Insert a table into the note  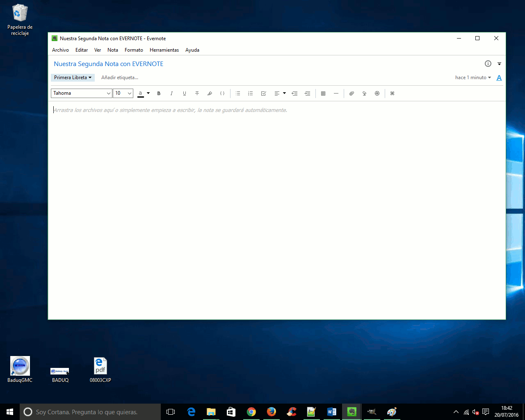323,94
